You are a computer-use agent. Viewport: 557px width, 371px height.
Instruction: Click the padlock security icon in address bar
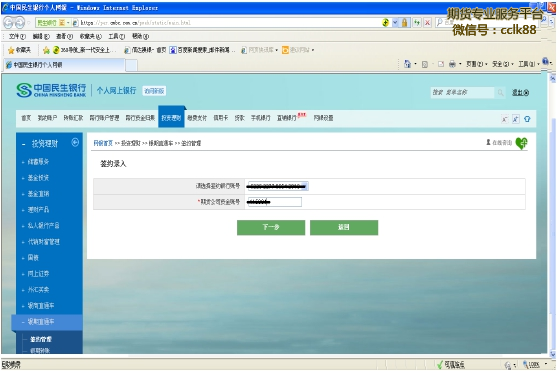[x=404, y=23]
